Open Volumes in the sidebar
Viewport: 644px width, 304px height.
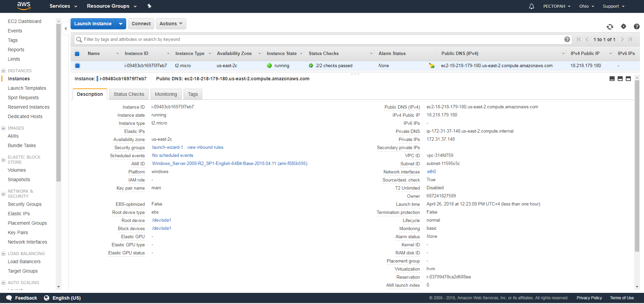click(17, 170)
